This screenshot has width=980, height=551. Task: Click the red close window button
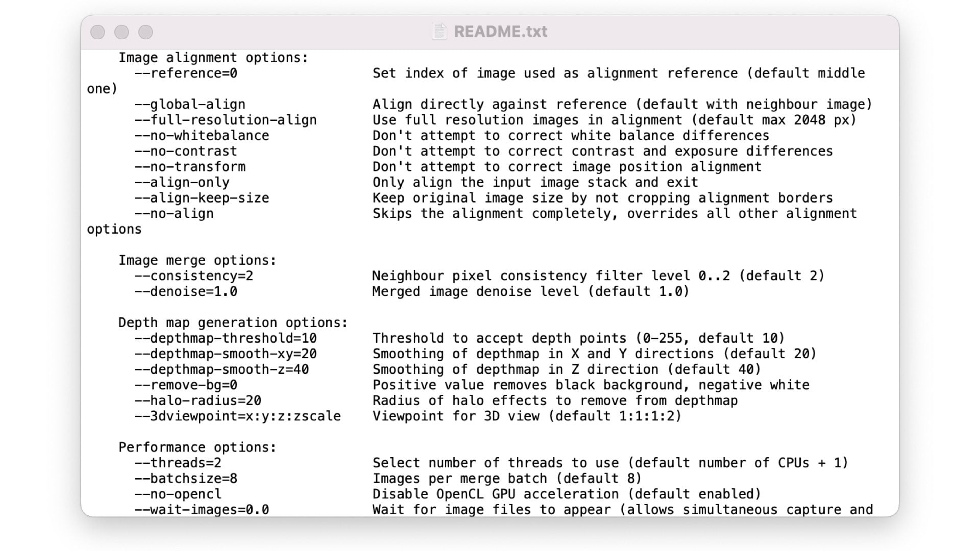pos(97,32)
